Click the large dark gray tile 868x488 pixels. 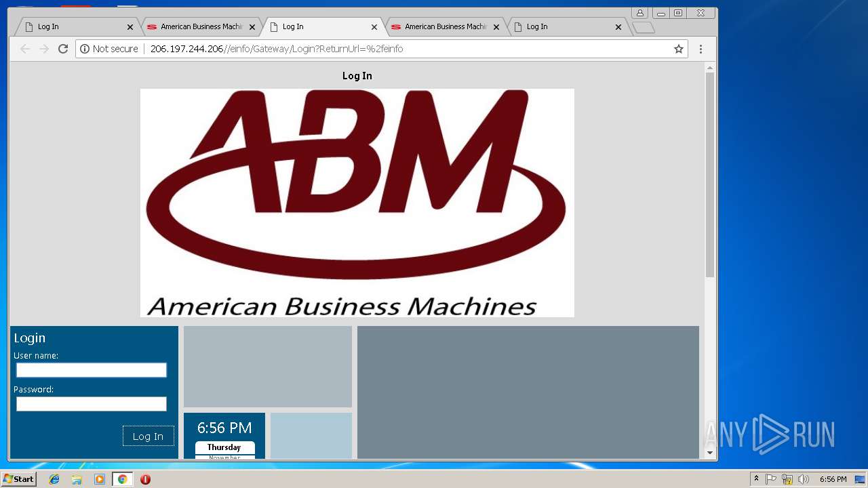[528, 392]
